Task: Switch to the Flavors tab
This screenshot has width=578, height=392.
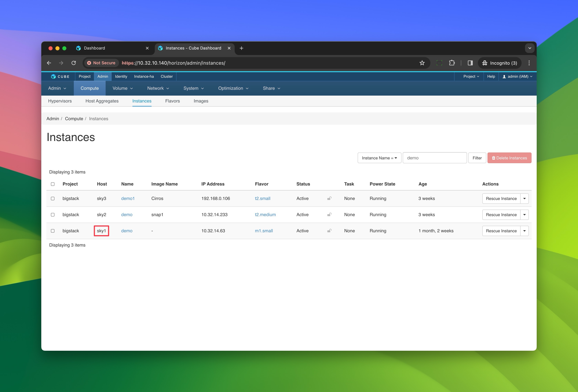Action: coord(173,101)
